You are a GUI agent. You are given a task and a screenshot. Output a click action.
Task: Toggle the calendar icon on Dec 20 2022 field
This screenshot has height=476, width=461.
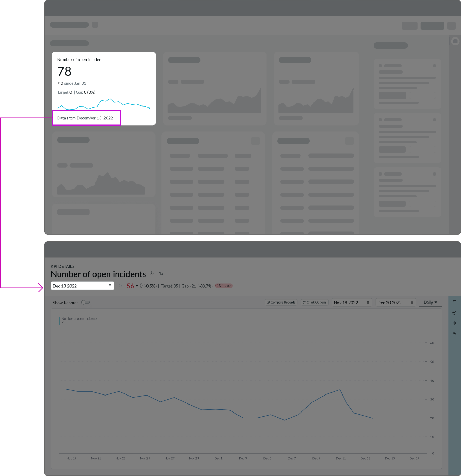(x=411, y=302)
